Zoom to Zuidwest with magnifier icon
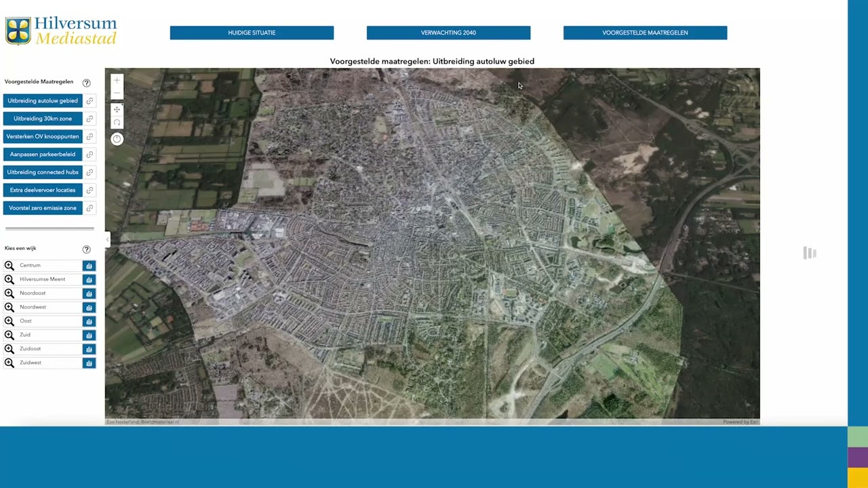This screenshot has height=488, width=868. (9, 363)
